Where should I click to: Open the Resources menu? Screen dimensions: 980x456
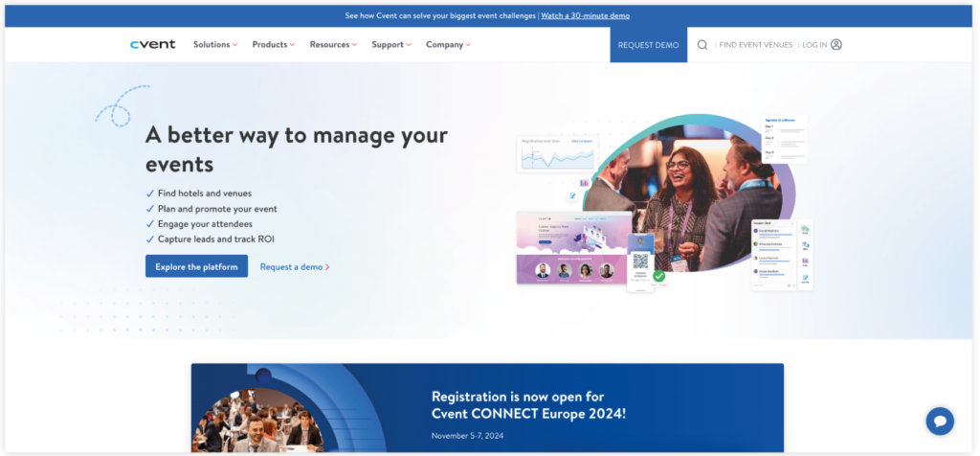pos(334,44)
